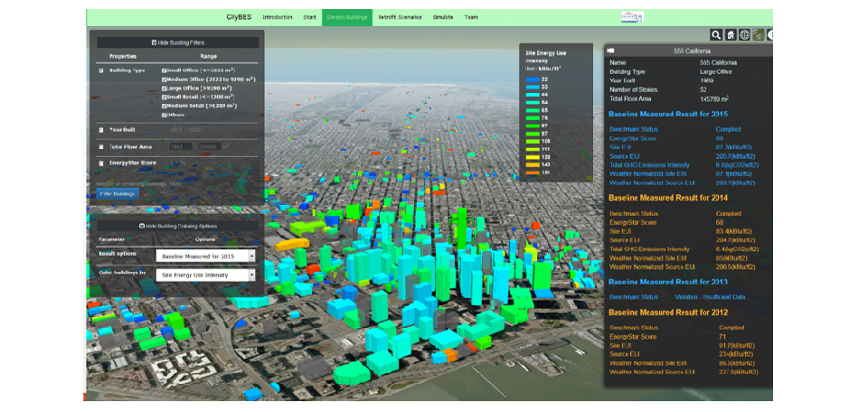Open the globe scene mode icon

tap(744, 35)
